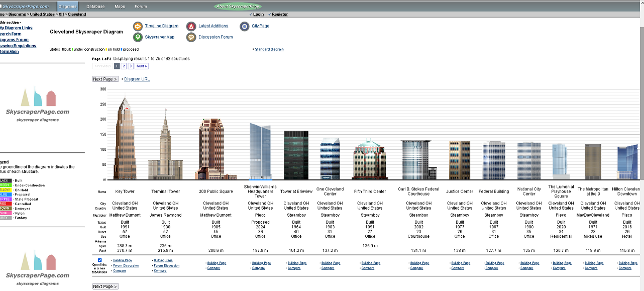Click 'MayDayCleveland' illustrator text

[593, 215]
